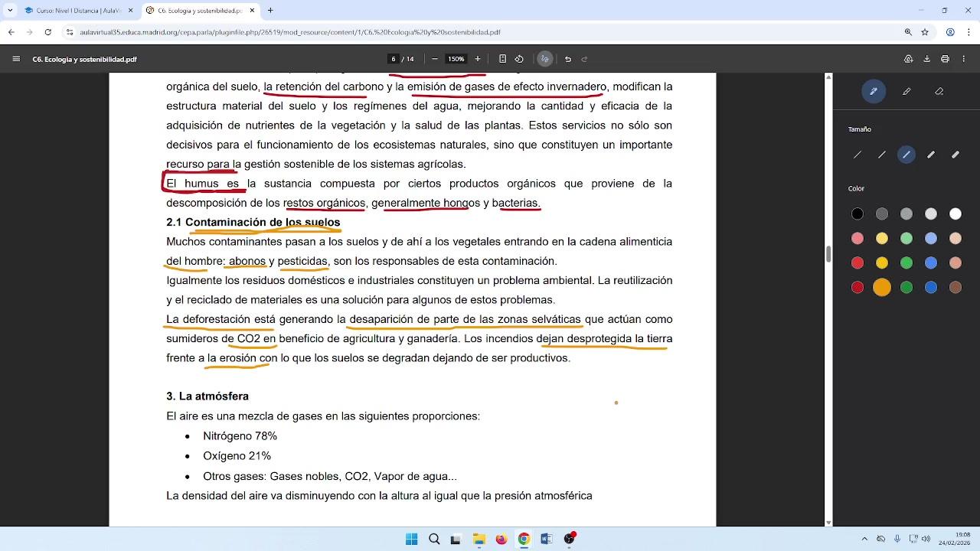
Task: Select the pen drawing tool
Action: pos(874,91)
